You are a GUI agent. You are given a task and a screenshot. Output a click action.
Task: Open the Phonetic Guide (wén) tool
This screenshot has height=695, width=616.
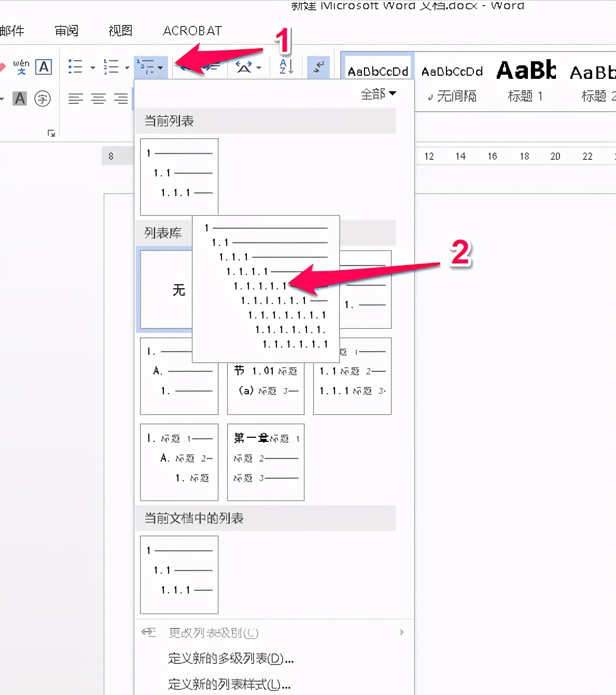tap(21, 67)
